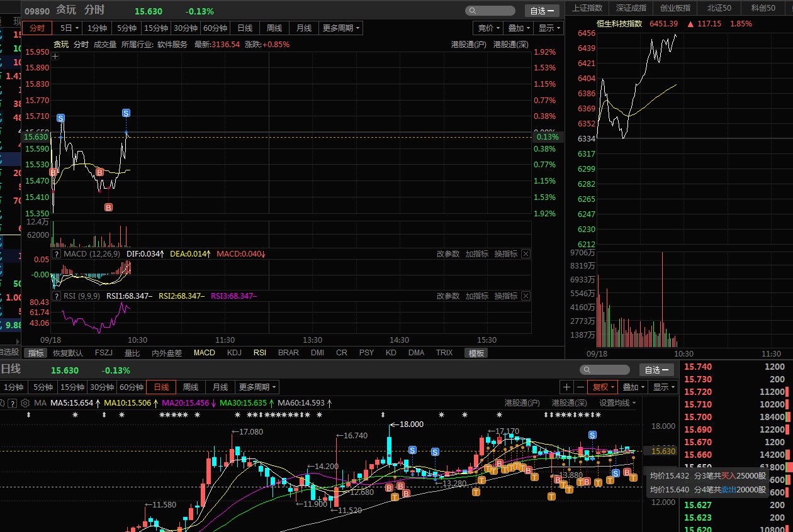Open MA settings gear icon

tap(25, 403)
